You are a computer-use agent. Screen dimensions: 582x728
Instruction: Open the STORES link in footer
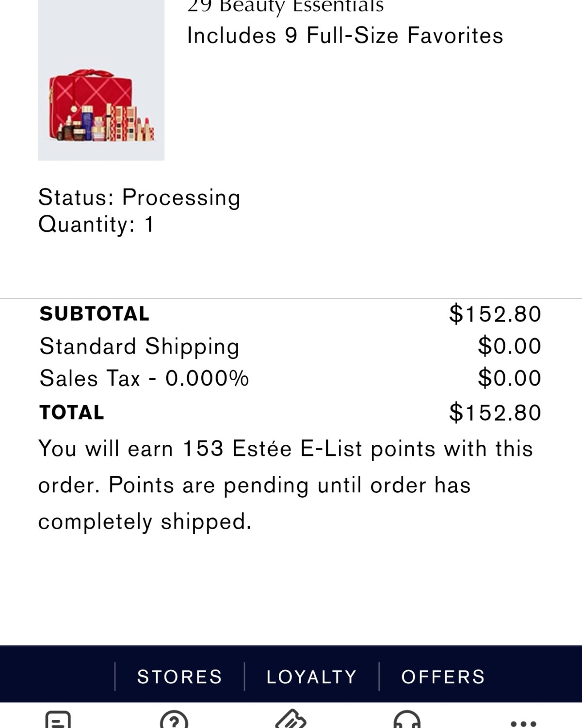179,677
